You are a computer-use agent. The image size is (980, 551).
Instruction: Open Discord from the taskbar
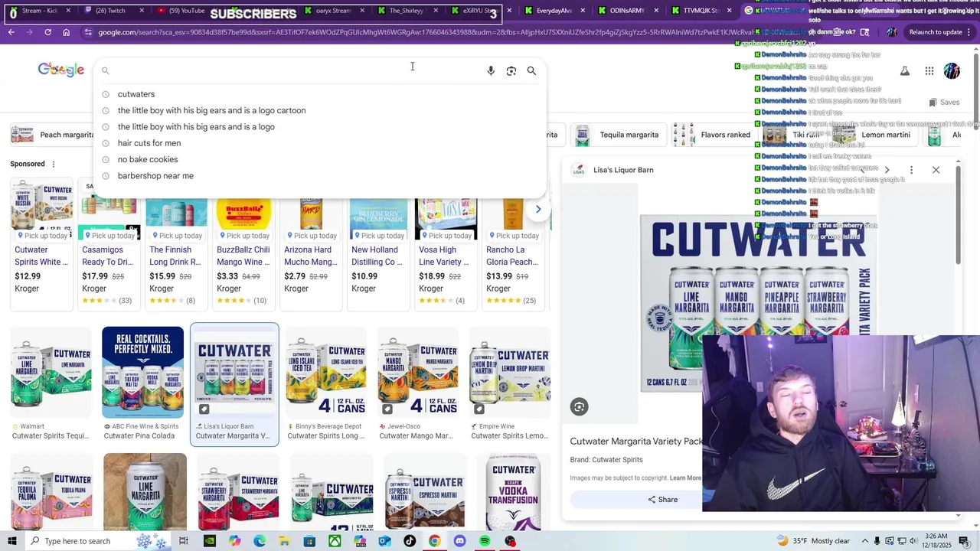[459, 541]
